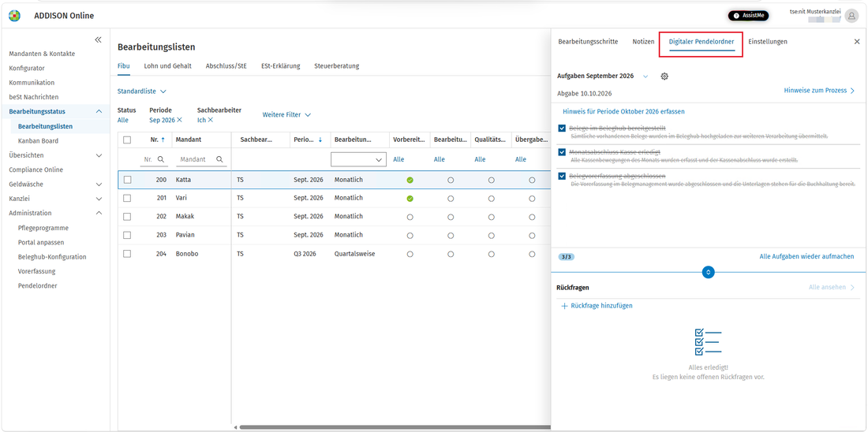The height and width of the screenshot is (432, 868).
Task: Open the task settings gear icon
Action: [x=664, y=76]
